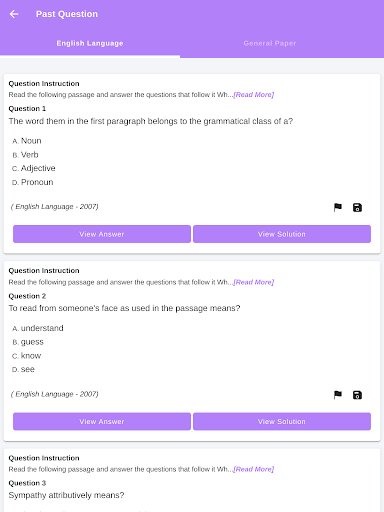Expand Read More in Question 3 instruction
Screen dimensions: 384x512
[x=254, y=469]
